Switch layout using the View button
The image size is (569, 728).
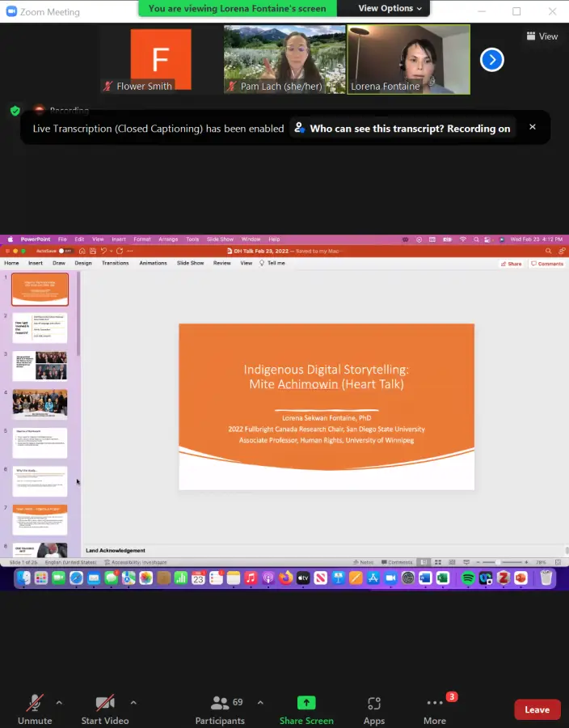(542, 36)
